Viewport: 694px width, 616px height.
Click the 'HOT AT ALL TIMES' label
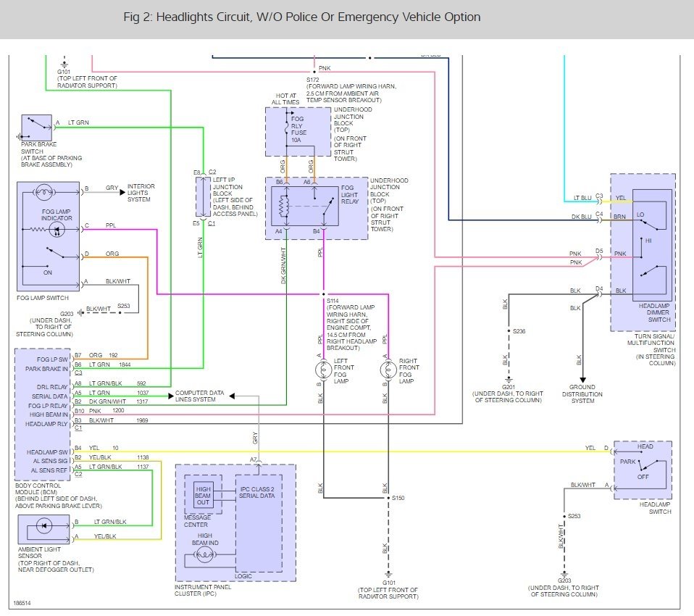pos(285,99)
